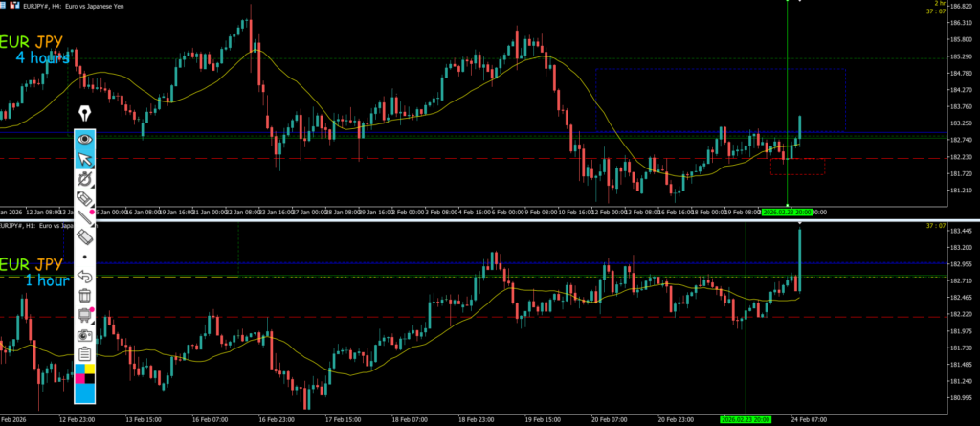
Task: Click the pen nib icon above the toolbar
Action: pos(86,115)
